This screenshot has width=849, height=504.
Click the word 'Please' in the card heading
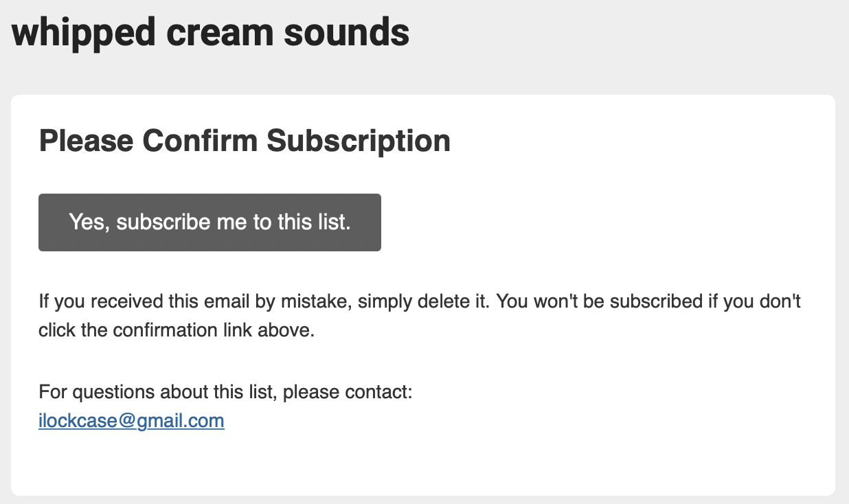pyautogui.click(x=86, y=141)
